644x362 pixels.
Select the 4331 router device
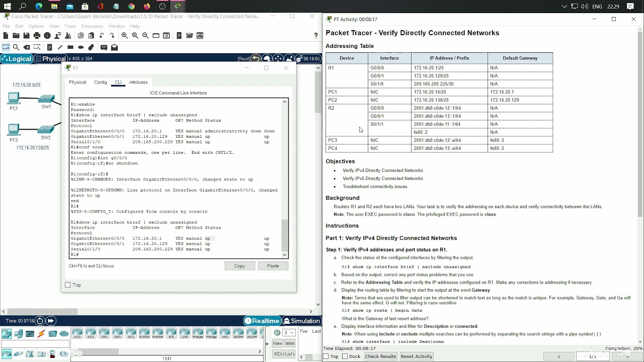click(x=77, y=333)
